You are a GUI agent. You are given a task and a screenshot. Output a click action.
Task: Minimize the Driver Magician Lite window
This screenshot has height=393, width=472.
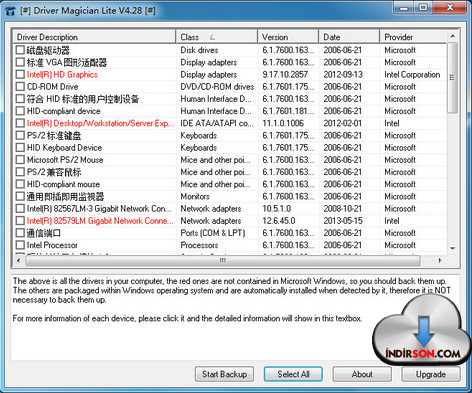pos(404,7)
